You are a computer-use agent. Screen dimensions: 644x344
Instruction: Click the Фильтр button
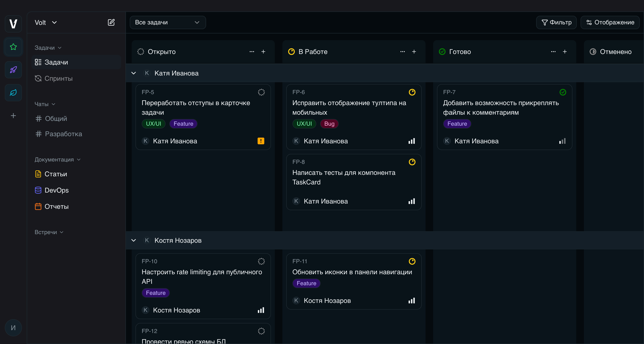[x=556, y=22]
